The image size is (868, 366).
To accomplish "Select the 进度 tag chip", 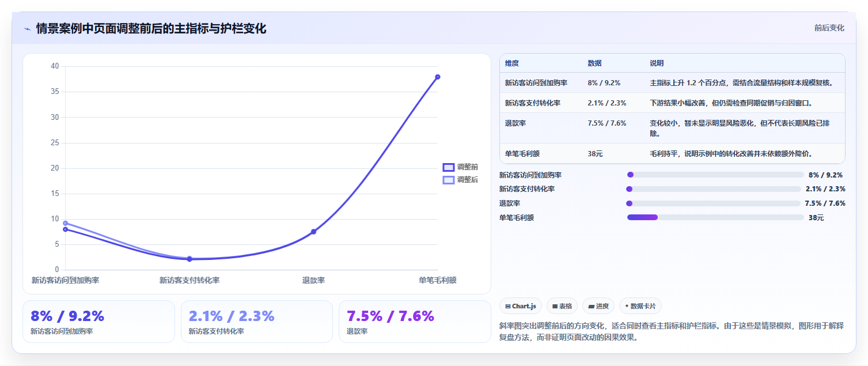I will [x=598, y=306].
